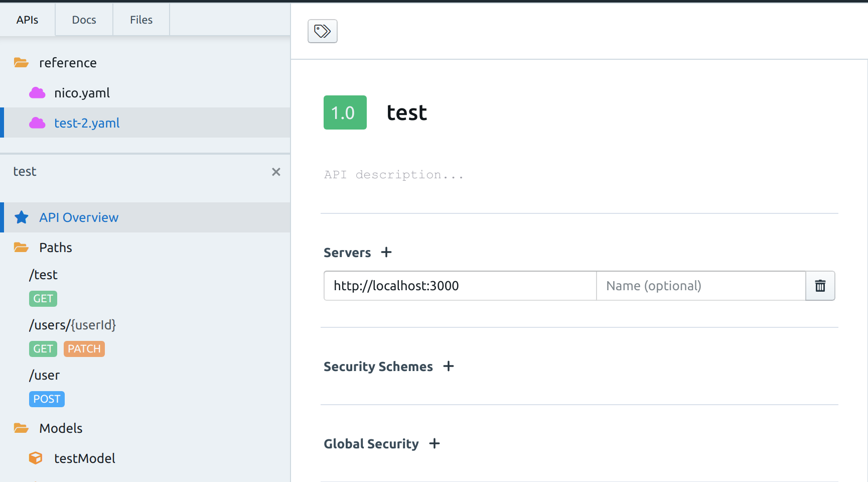Viewport: 868px width, 482px height.
Task: Click the star icon next to API Overview
Action: [21, 217]
